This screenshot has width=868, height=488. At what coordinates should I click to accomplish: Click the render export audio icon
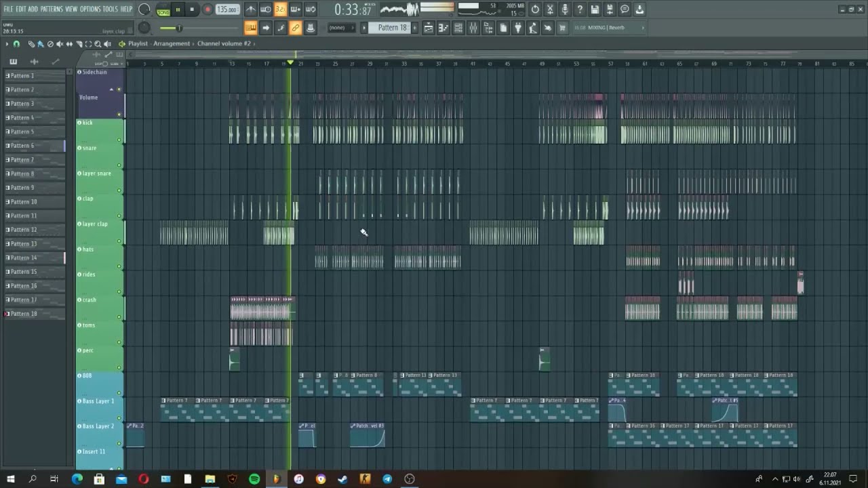tap(610, 9)
